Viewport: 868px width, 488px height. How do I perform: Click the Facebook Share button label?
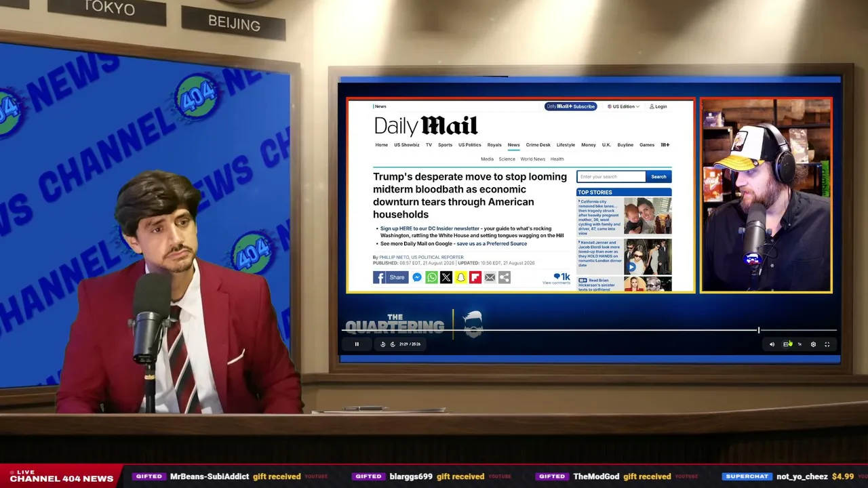[397, 277]
